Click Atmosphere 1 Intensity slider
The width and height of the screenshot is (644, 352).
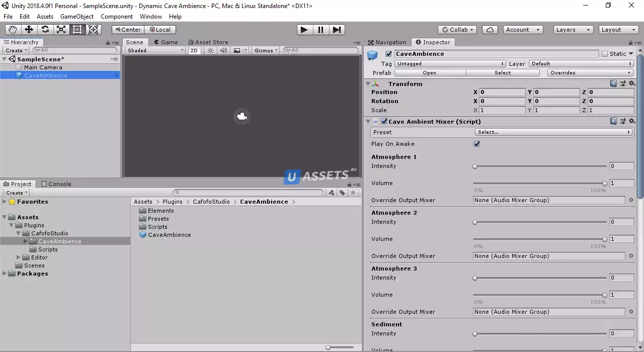click(x=540, y=166)
